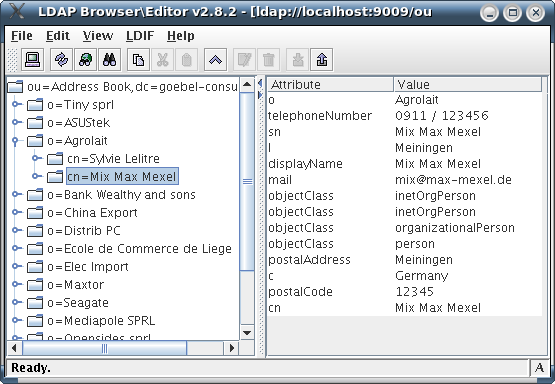This screenshot has width=555, height=384.
Task: Select the o=Seagate tree entry
Action: 78,303
